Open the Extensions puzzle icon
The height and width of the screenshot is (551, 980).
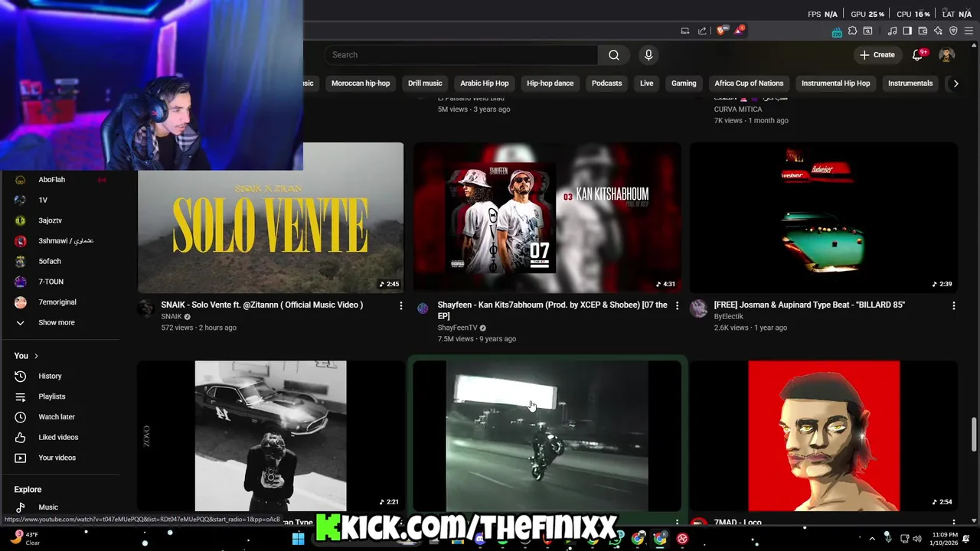point(852,31)
